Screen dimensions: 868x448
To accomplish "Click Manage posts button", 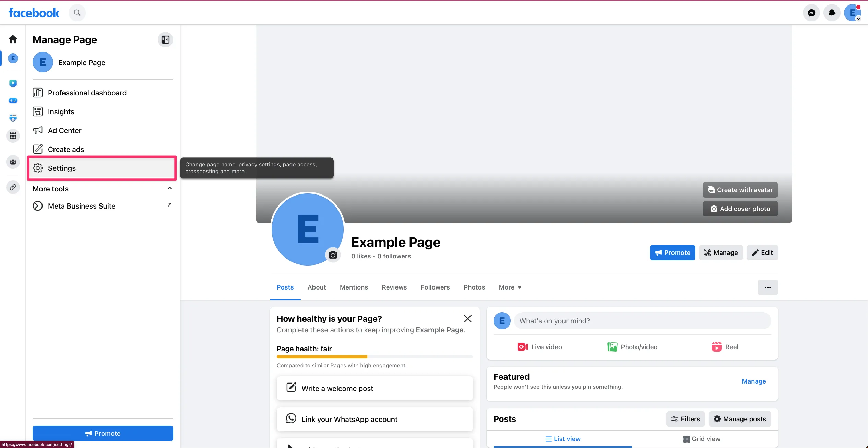I will point(739,419).
